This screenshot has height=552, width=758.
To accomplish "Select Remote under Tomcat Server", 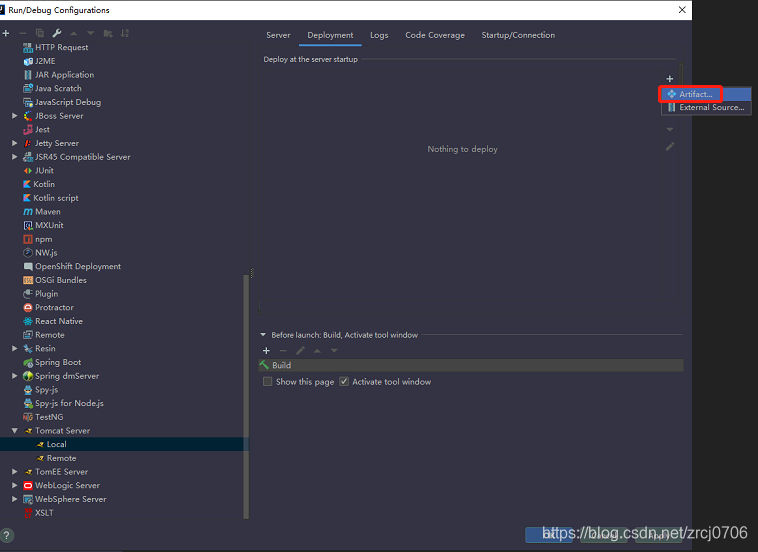I will pos(61,458).
